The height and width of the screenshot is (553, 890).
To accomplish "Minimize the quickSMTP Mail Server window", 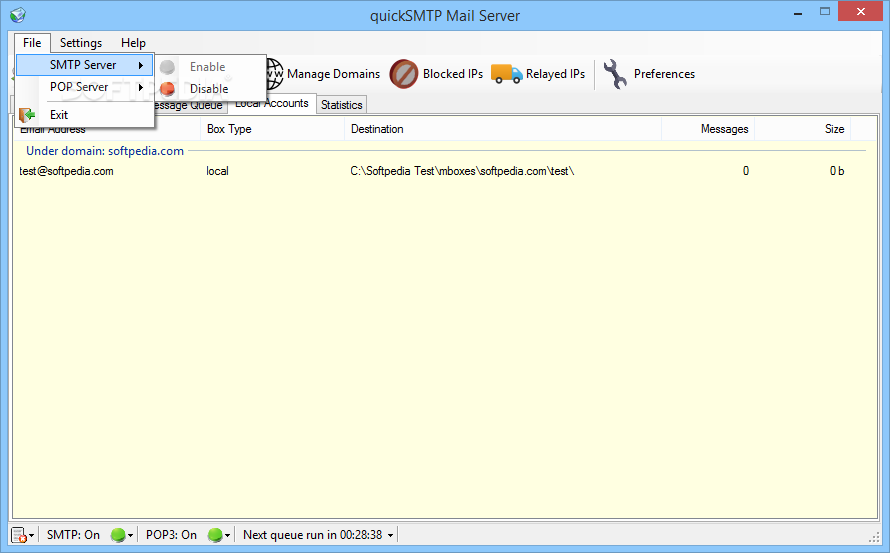I will pos(798,12).
